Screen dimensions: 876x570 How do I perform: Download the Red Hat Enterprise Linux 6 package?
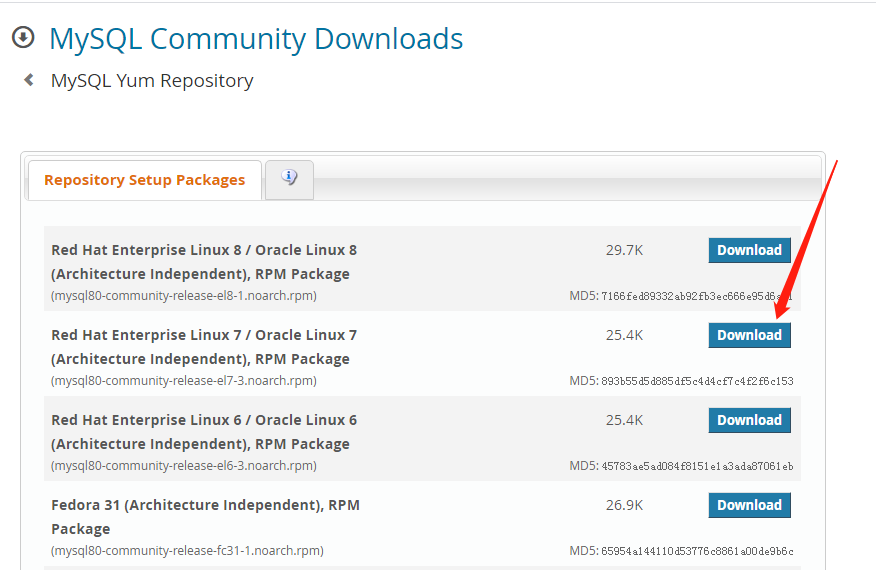tap(749, 420)
